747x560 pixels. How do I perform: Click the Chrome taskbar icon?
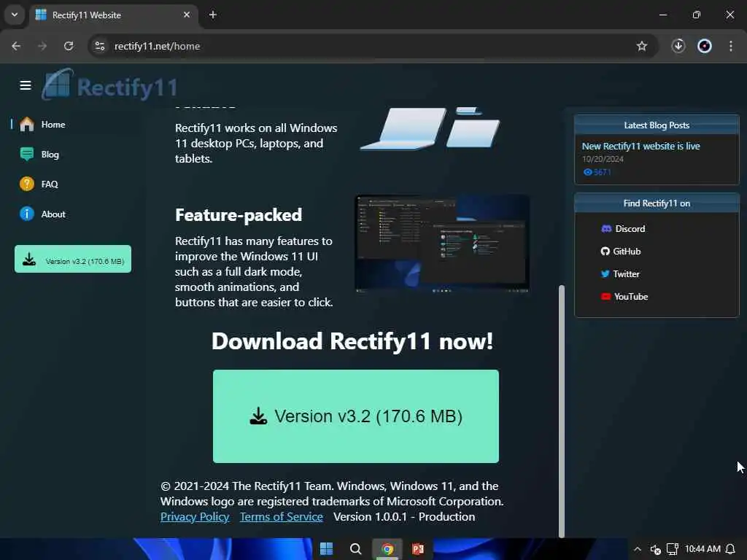click(387, 549)
